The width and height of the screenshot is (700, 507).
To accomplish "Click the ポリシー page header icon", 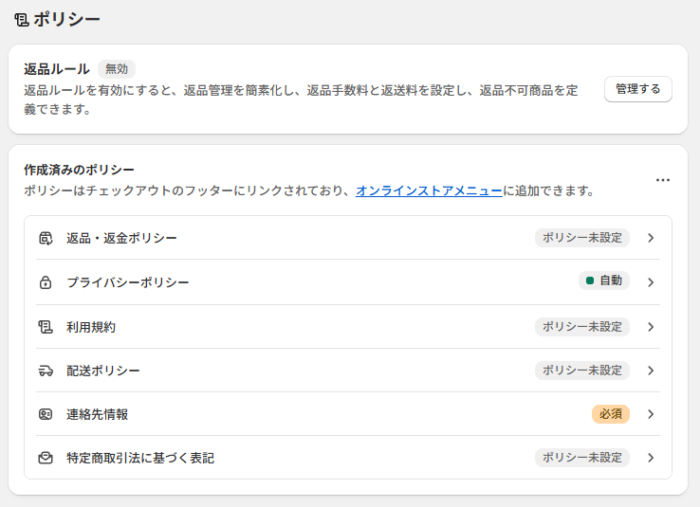I will (x=21, y=19).
